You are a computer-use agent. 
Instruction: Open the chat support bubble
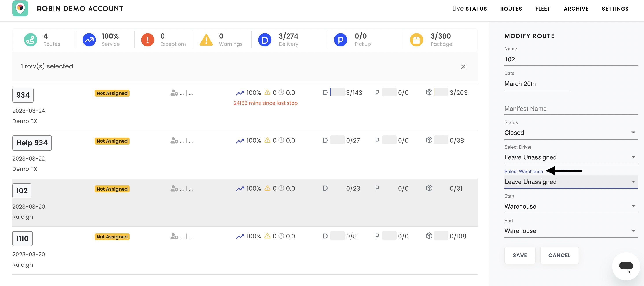point(626,266)
